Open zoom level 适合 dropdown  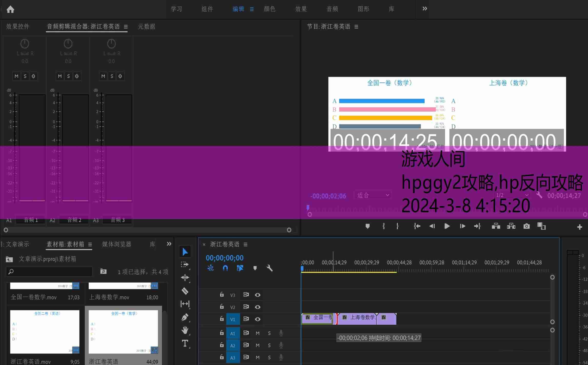click(x=373, y=195)
